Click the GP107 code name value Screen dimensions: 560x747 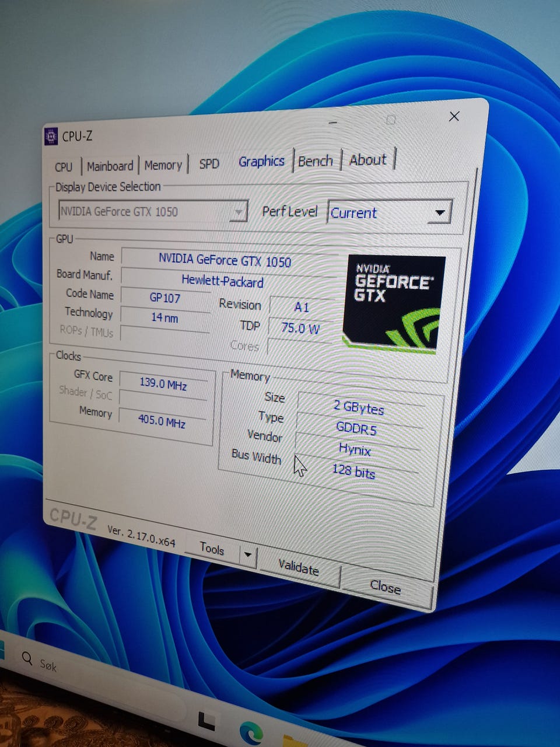pyautogui.click(x=165, y=298)
